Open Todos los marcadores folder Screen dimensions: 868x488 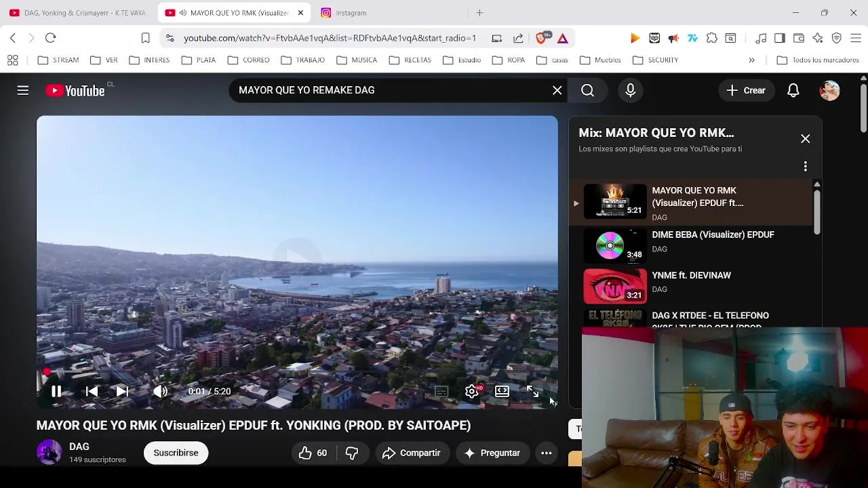click(818, 60)
